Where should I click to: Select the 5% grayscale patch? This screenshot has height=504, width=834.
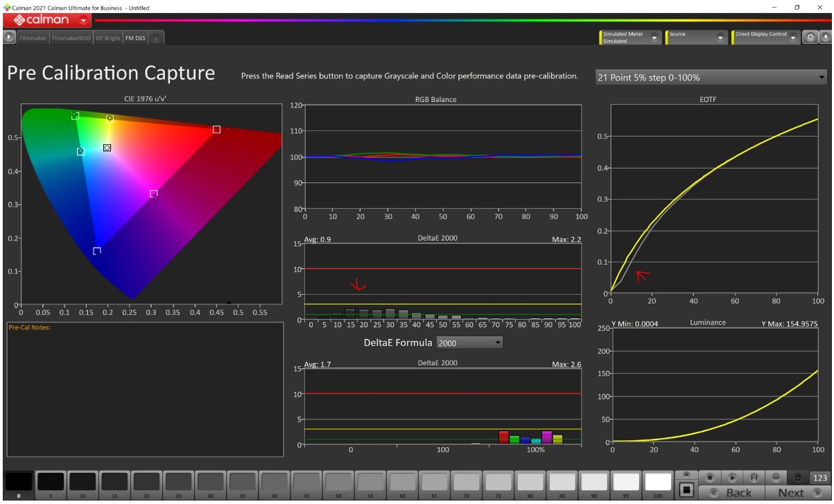[51, 484]
